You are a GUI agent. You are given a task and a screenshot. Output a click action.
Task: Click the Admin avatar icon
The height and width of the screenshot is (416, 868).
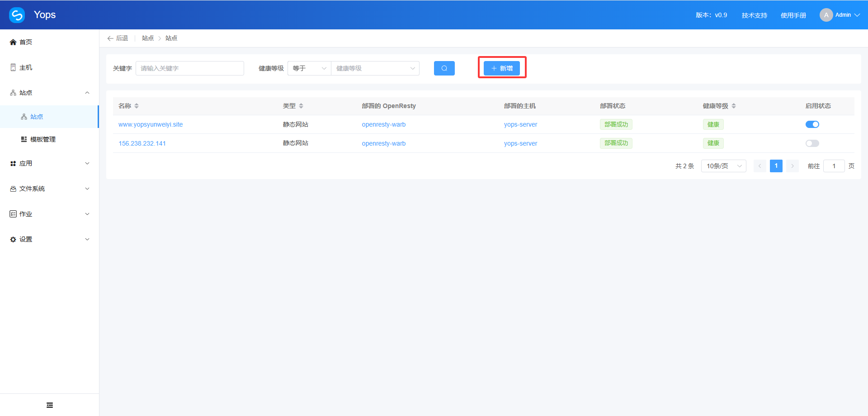point(826,15)
